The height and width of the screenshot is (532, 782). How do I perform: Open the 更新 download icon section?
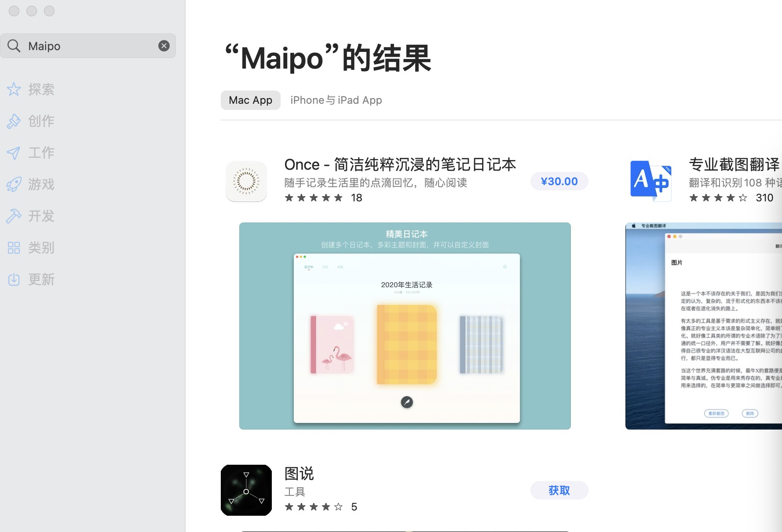[14, 279]
